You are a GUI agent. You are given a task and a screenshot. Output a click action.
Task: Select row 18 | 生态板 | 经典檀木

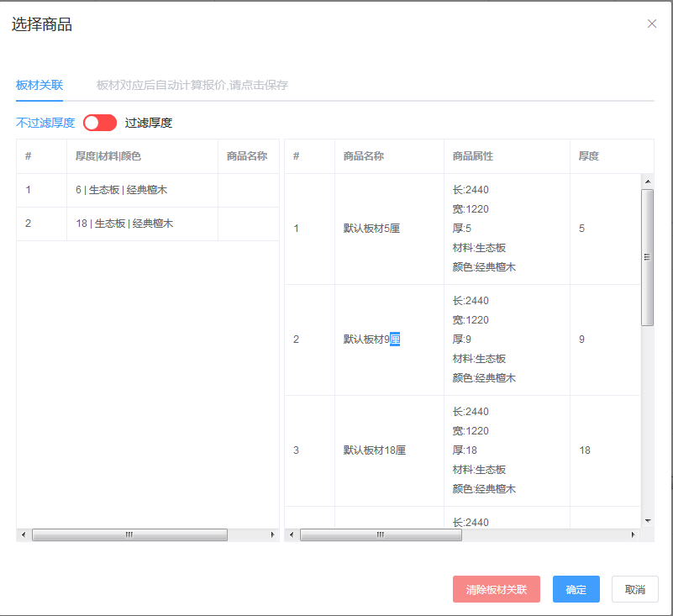pyautogui.click(x=124, y=224)
